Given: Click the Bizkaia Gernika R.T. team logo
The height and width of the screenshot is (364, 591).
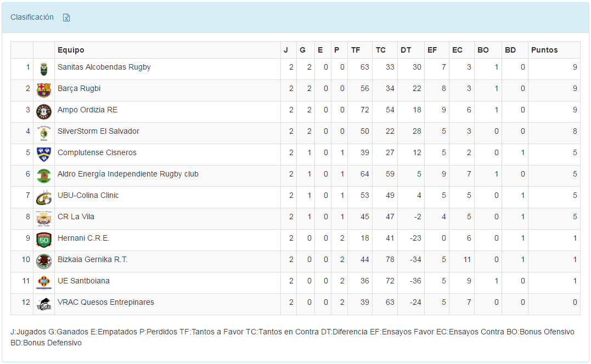Looking at the screenshot, I should coord(44,261).
